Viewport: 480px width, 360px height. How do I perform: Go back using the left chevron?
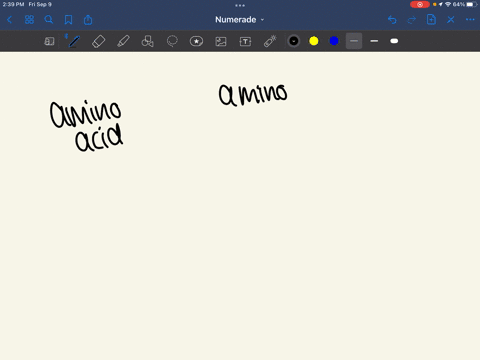(x=9, y=20)
